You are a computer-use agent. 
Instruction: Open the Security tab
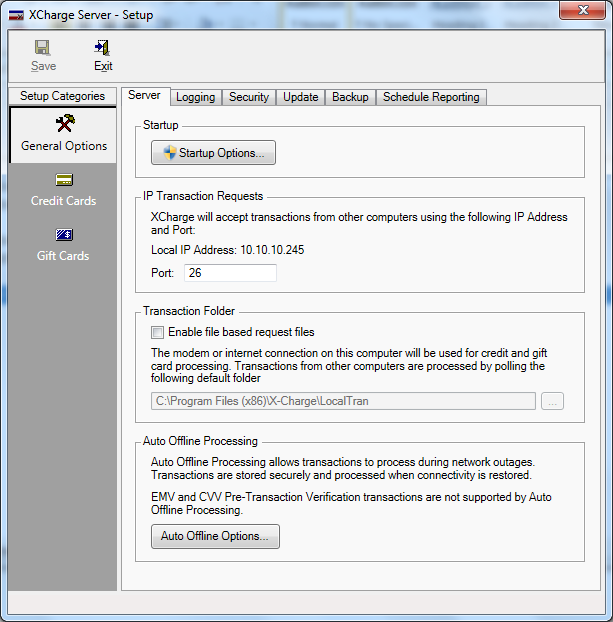coord(249,97)
